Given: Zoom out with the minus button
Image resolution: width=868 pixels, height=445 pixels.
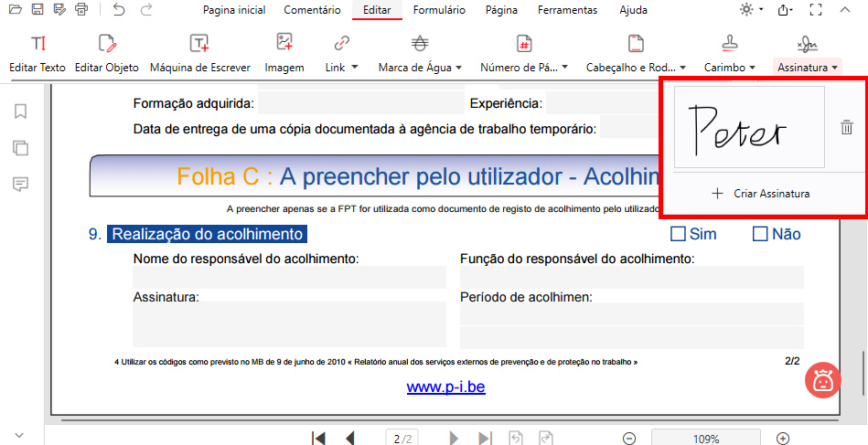Looking at the screenshot, I should click(x=629, y=439).
